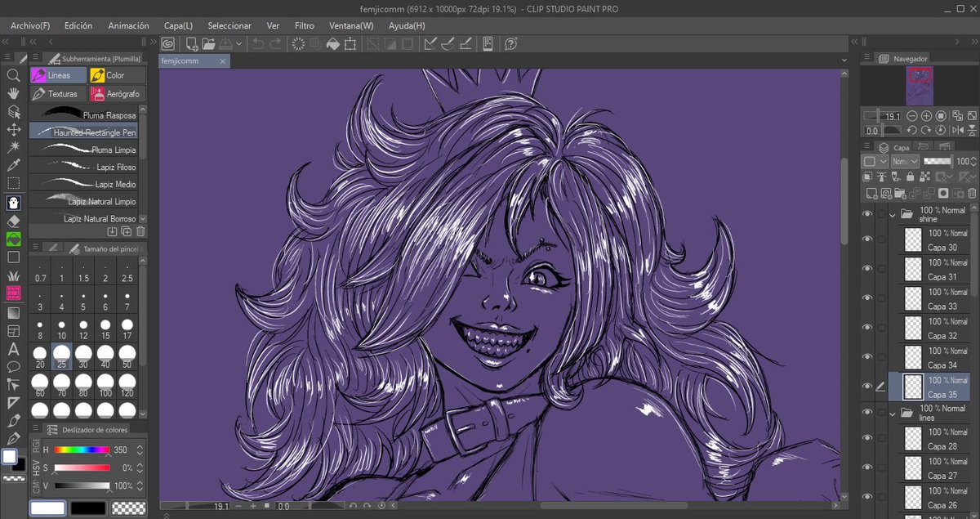Image resolution: width=980 pixels, height=519 pixels.
Task: Choose the Lapiz Medio brush
Action: point(84,184)
